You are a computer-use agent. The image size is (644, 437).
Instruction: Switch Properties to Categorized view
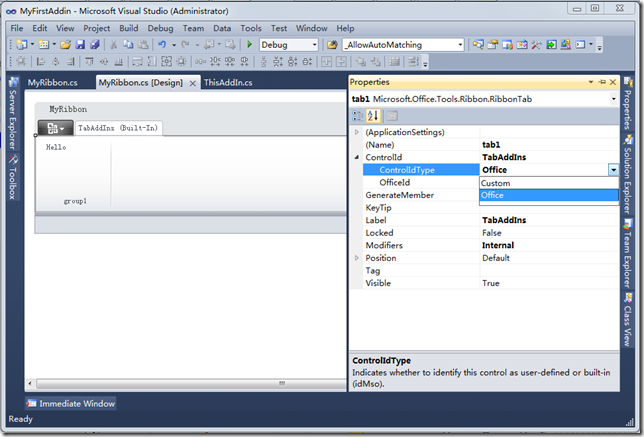coord(357,116)
